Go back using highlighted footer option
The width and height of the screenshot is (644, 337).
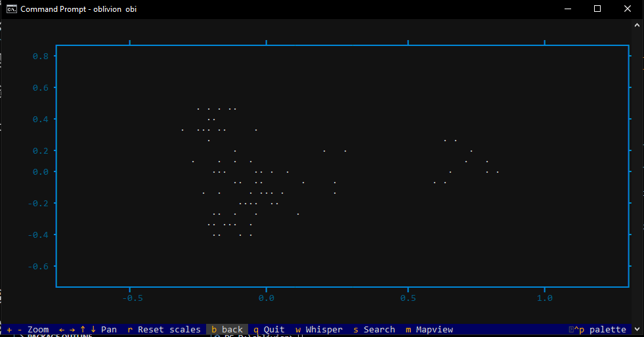(x=227, y=330)
